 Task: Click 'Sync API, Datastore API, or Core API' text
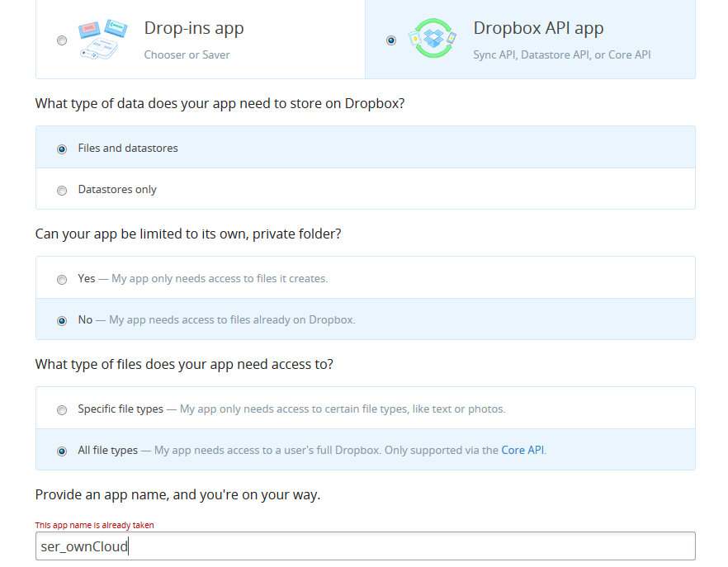click(x=562, y=54)
